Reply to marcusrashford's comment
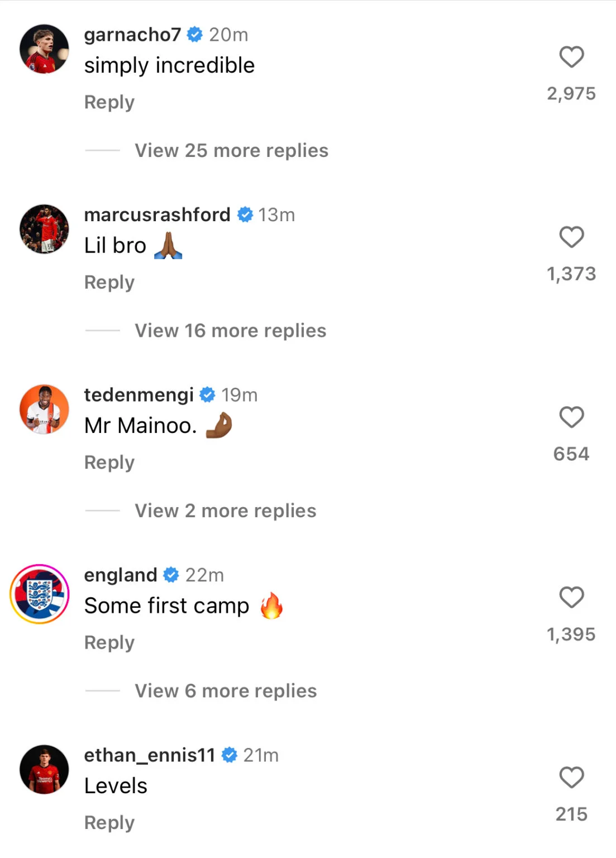The height and width of the screenshot is (858, 616). click(x=109, y=283)
